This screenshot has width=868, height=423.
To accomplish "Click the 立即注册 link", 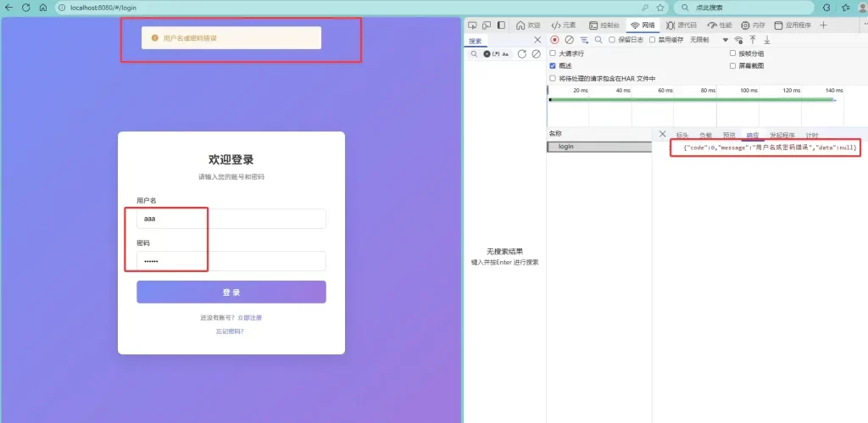I will (249, 318).
